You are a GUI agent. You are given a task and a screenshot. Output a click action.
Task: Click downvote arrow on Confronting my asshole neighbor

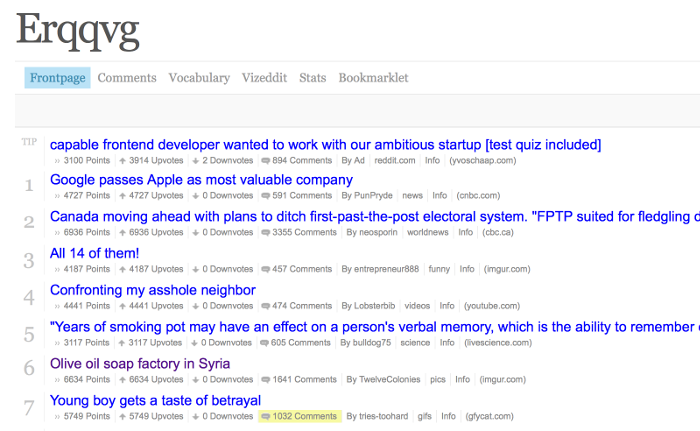[x=196, y=306]
